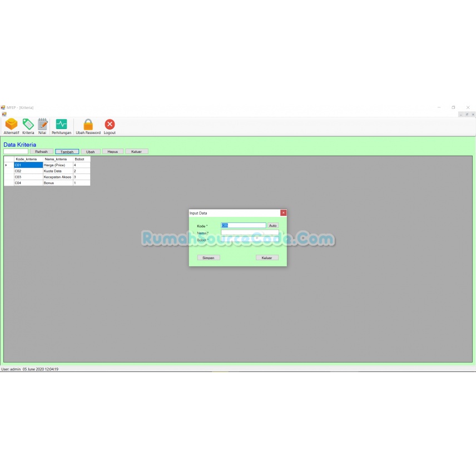Image resolution: width=476 pixels, height=476 pixels.
Task: Click Keluar in Input Data dialog
Action: tap(267, 257)
